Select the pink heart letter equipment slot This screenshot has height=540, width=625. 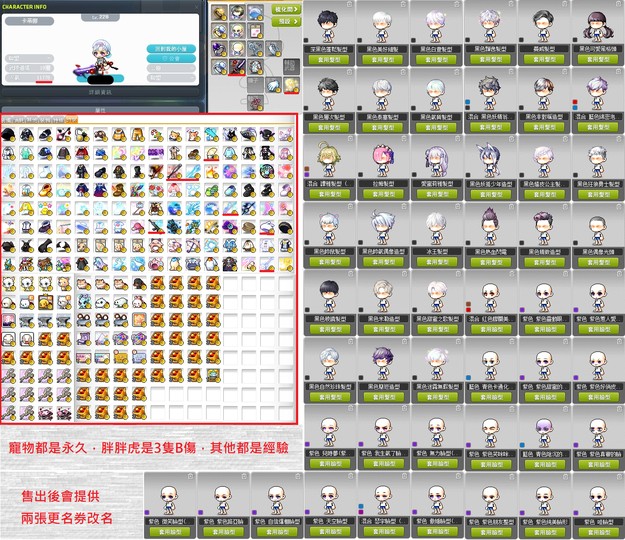[255, 31]
